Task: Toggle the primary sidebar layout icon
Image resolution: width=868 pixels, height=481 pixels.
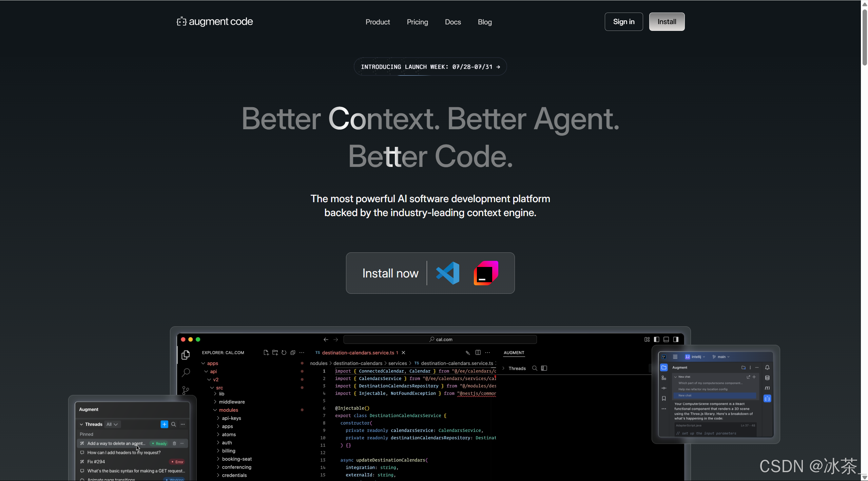Action: [x=657, y=340]
